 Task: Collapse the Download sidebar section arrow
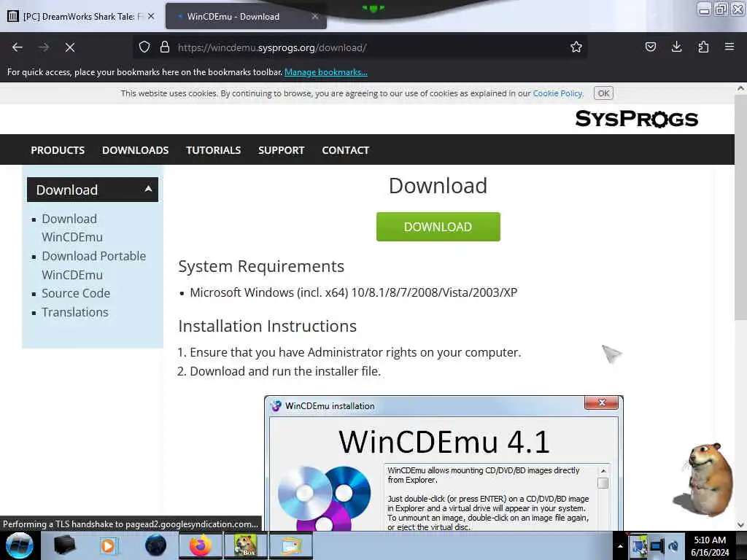148,189
